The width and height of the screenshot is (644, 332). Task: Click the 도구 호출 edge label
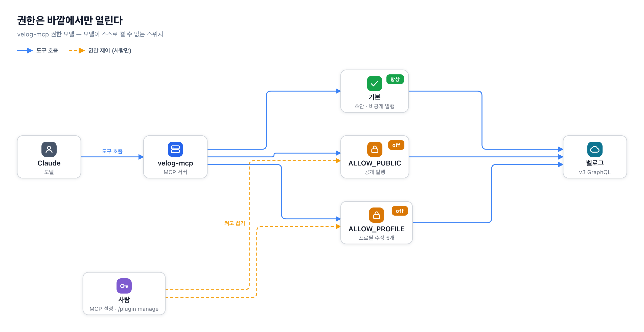pyautogui.click(x=112, y=151)
